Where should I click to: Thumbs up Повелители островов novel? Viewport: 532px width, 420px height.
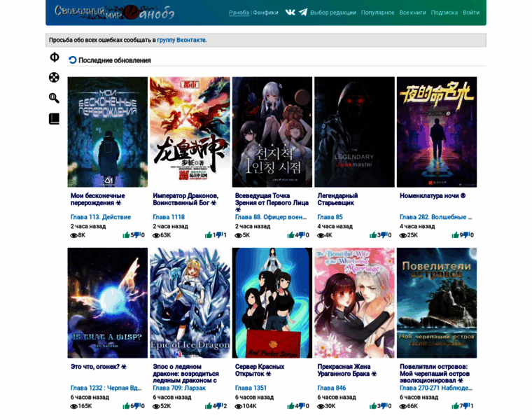(x=455, y=406)
